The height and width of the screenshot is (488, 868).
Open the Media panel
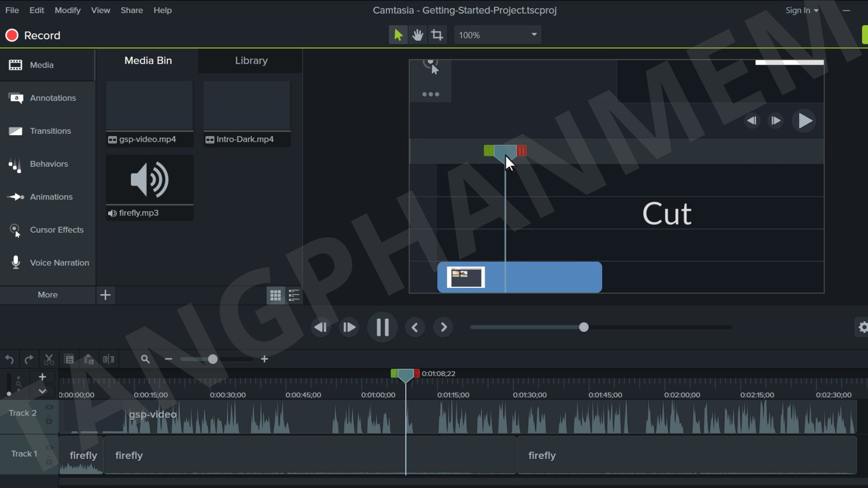(x=47, y=65)
